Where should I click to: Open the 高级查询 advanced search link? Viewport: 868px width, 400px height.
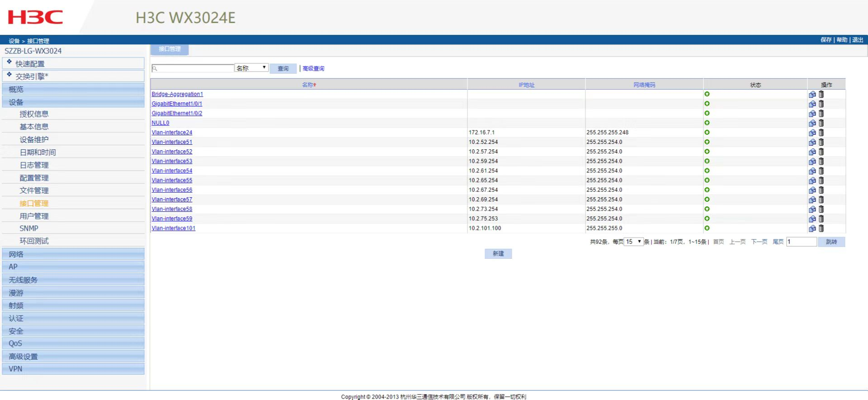[x=313, y=69]
